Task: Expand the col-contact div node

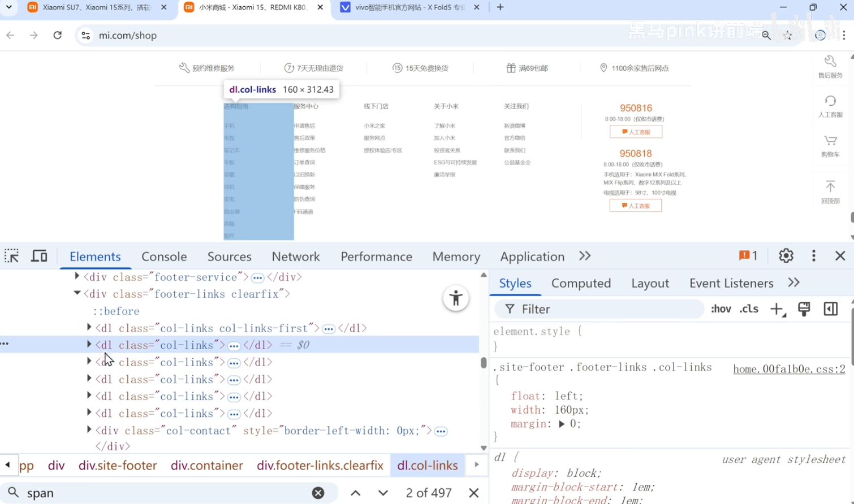Action: 89,430
